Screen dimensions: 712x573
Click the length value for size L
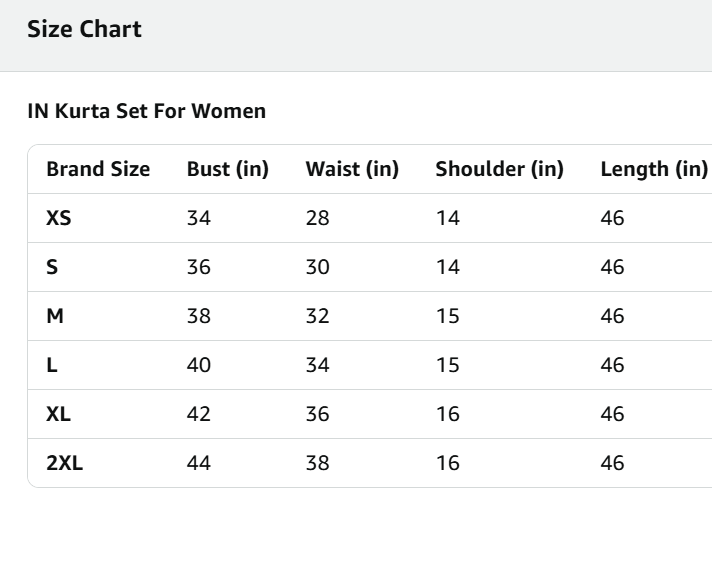[612, 365]
